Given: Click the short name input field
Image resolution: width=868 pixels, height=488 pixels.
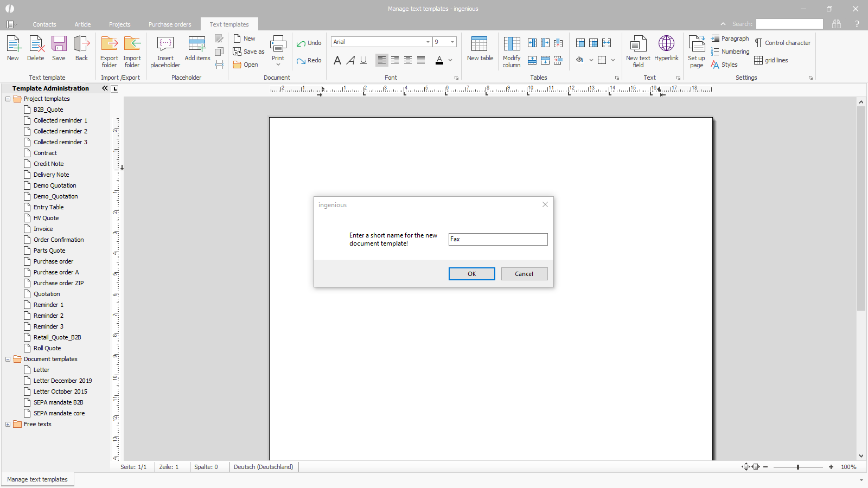Looking at the screenshot, I should (x=497, y=239).
